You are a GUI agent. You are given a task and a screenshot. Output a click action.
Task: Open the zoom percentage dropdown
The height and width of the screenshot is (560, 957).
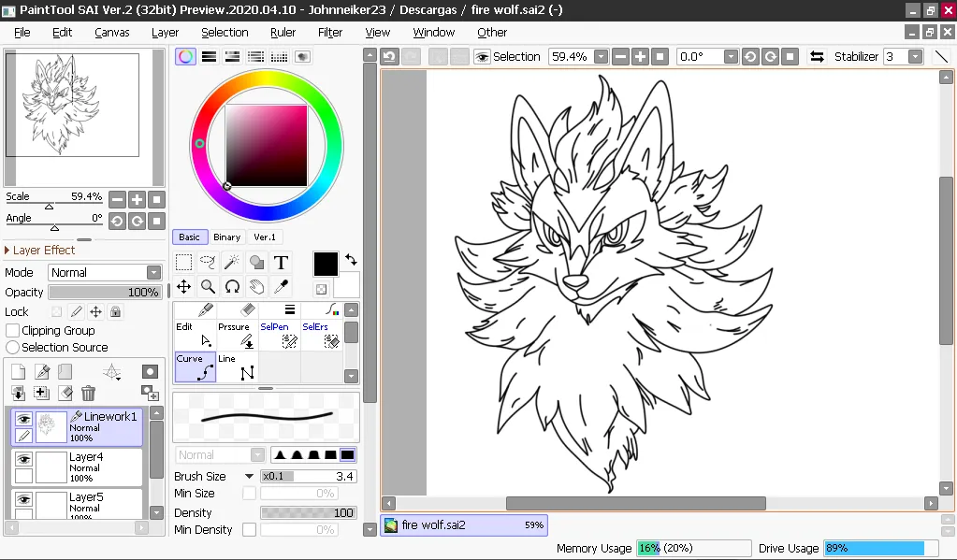coord(602,57)
